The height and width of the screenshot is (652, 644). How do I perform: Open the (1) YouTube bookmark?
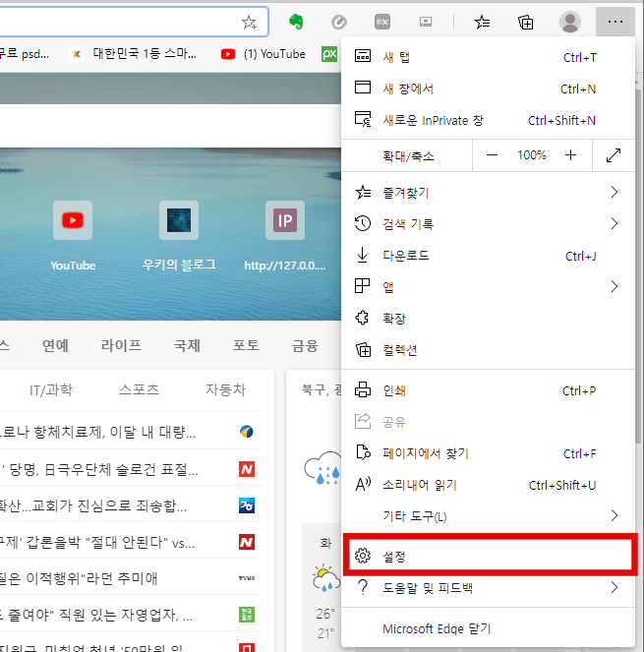[x=263, y=54]
